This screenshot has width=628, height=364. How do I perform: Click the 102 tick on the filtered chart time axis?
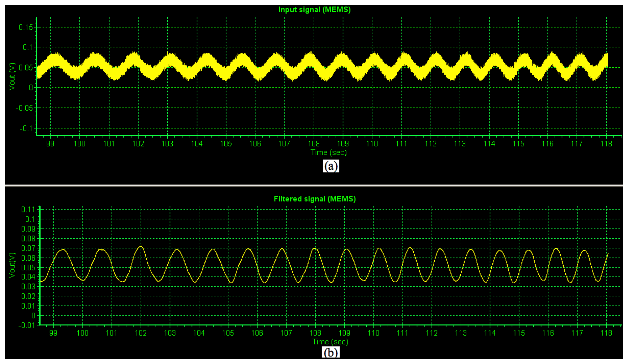[141, 333]
